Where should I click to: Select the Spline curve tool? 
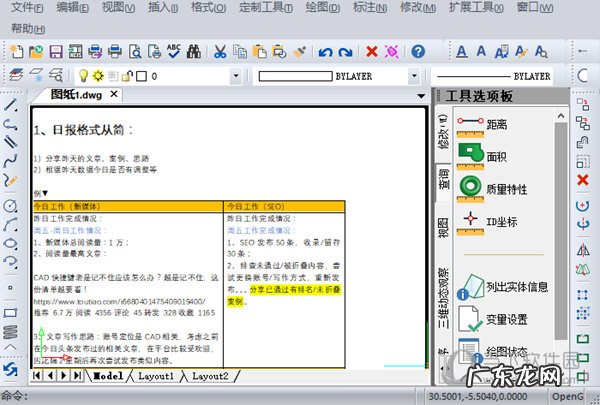click(x=11, y=161)
